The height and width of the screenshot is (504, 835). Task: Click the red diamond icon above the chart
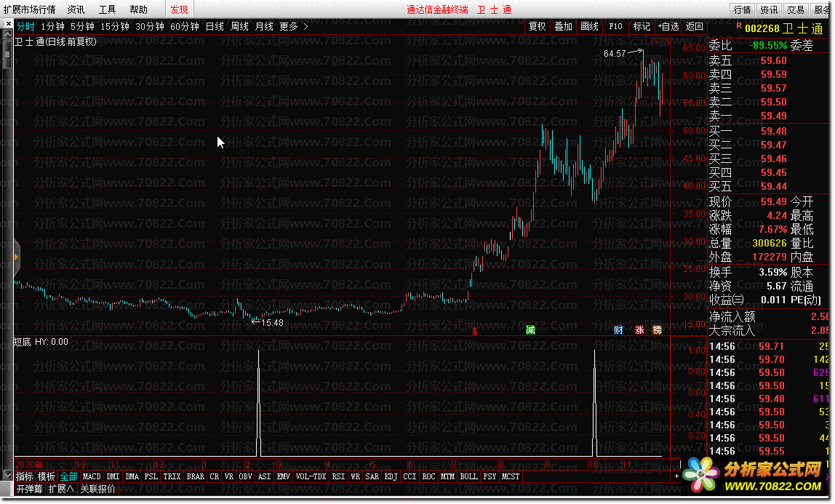655,41
